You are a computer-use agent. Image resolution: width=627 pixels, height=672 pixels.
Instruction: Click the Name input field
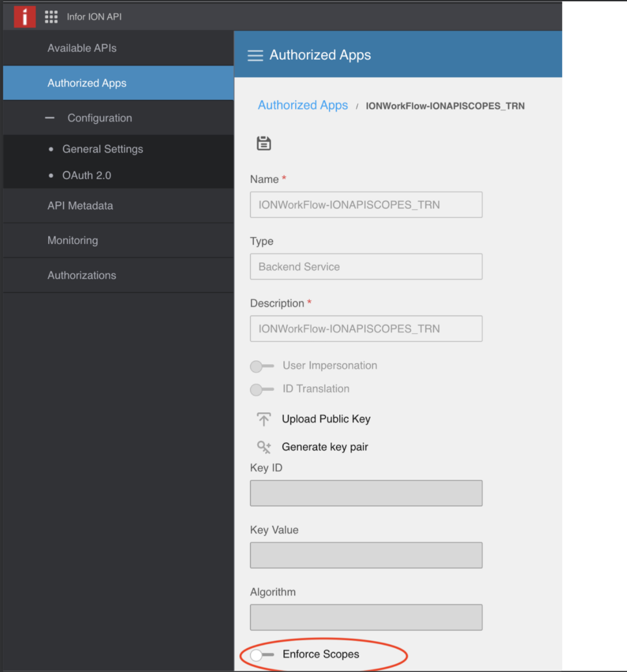tap(366, 205)
